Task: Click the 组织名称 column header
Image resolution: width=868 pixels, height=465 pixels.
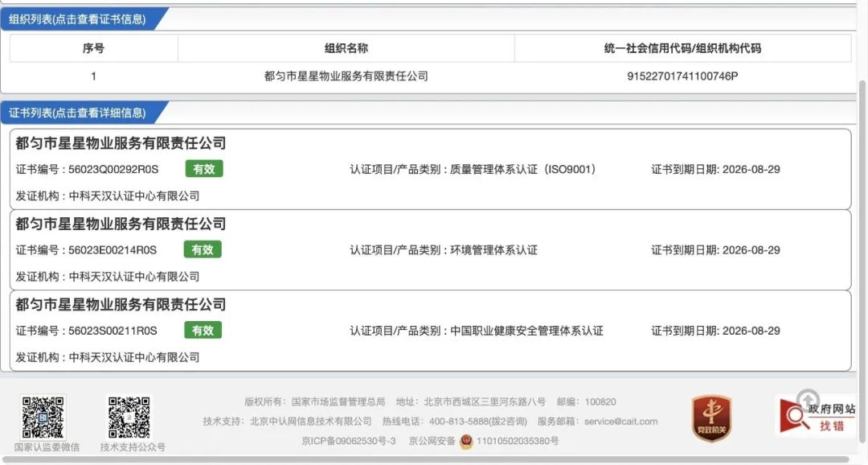Action: 346,48
